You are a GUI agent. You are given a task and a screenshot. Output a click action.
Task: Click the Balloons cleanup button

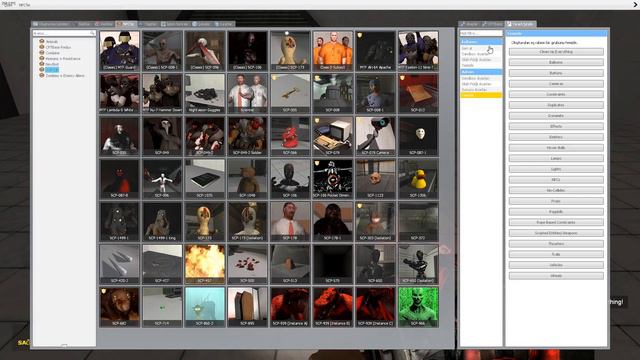[556, 62]
